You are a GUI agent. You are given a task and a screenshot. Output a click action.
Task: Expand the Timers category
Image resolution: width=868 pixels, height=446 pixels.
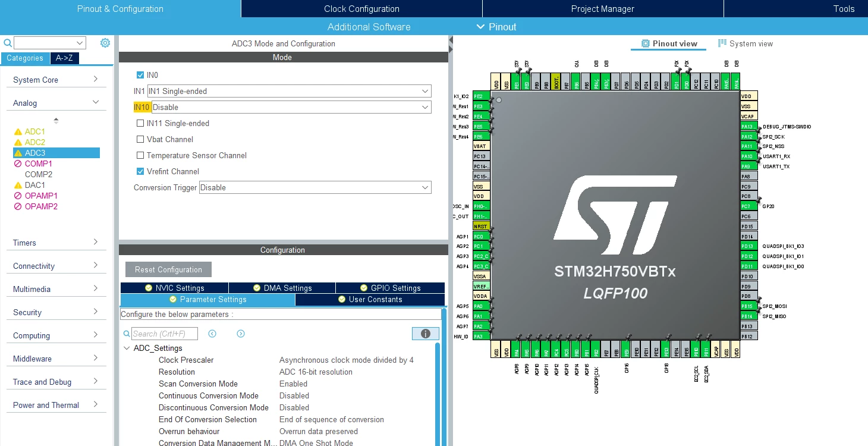tap(56, 243)
